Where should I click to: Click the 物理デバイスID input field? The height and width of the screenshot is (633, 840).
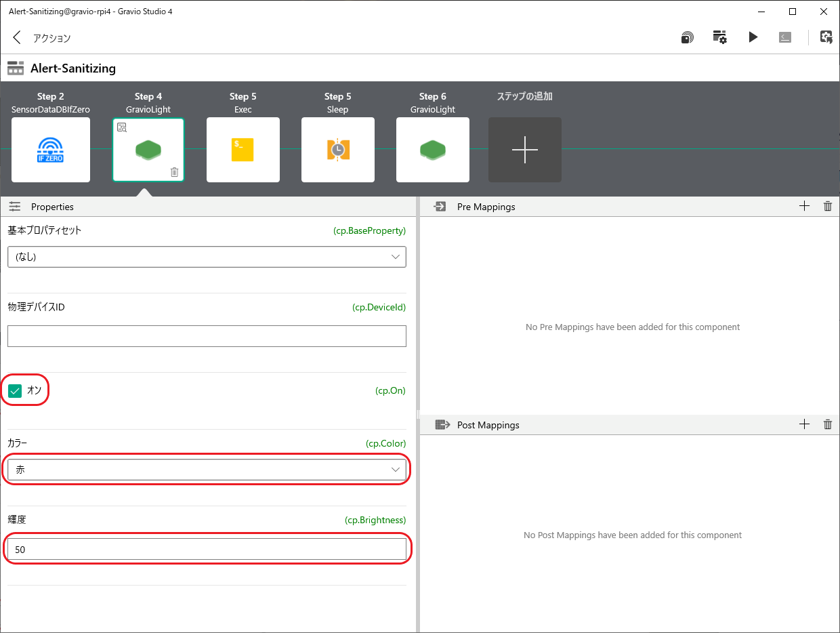point(207,336)
